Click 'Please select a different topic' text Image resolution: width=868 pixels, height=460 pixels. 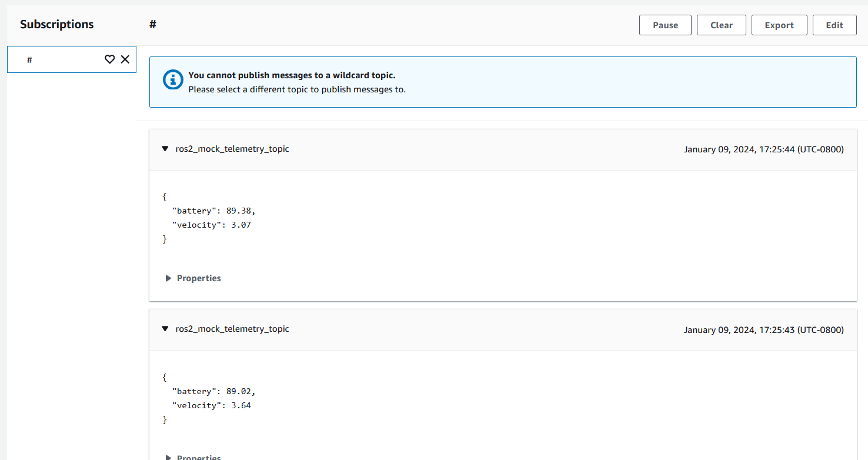(297, 90)
